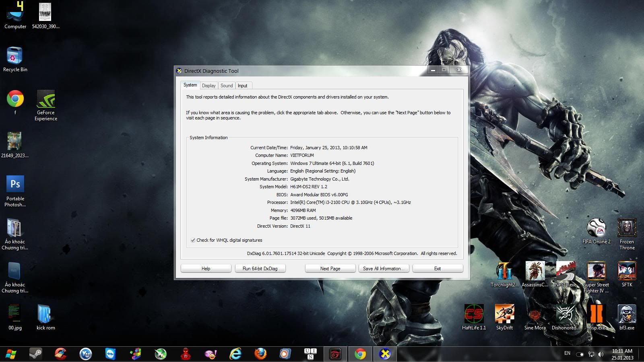644x362 pixels.
Task: Launch bf3.exe desktop shortcut
Action: [627, 317]
